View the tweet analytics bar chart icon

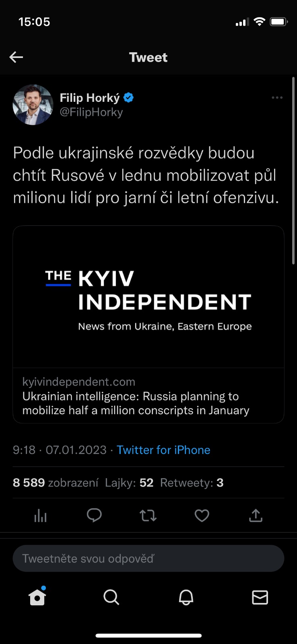pyautogui.click(x=41, y=515)
